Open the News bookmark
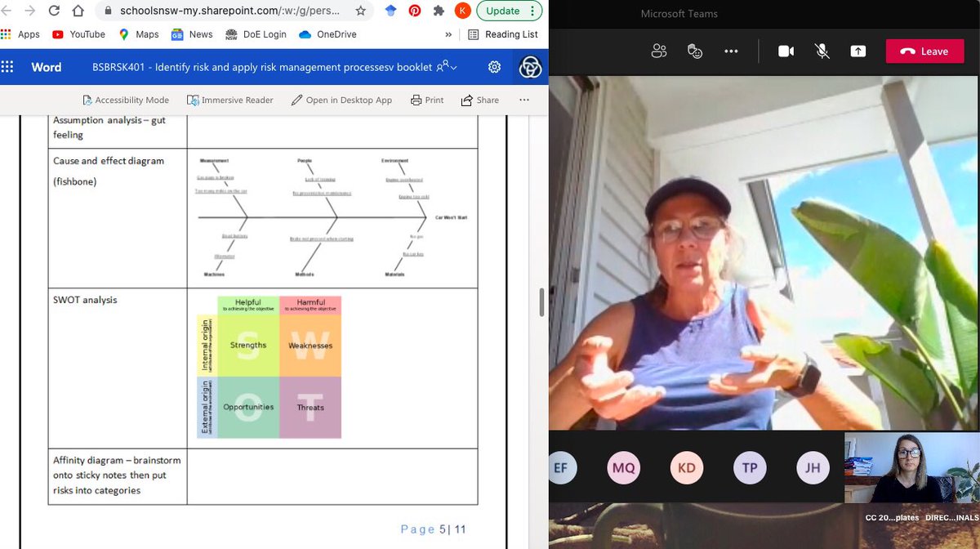Image resolution: width=980 pixels, height=549 pixels. pos(192,34)
